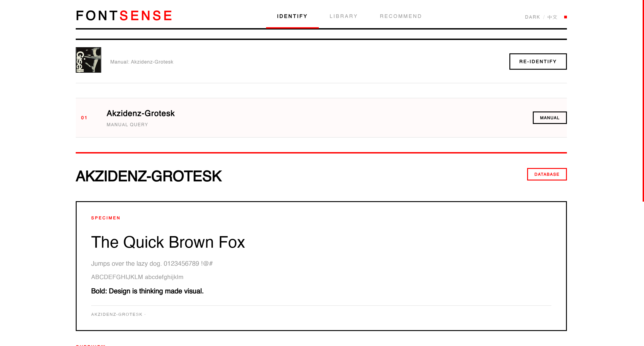Click the Bold sample sentence

[147, 291]
